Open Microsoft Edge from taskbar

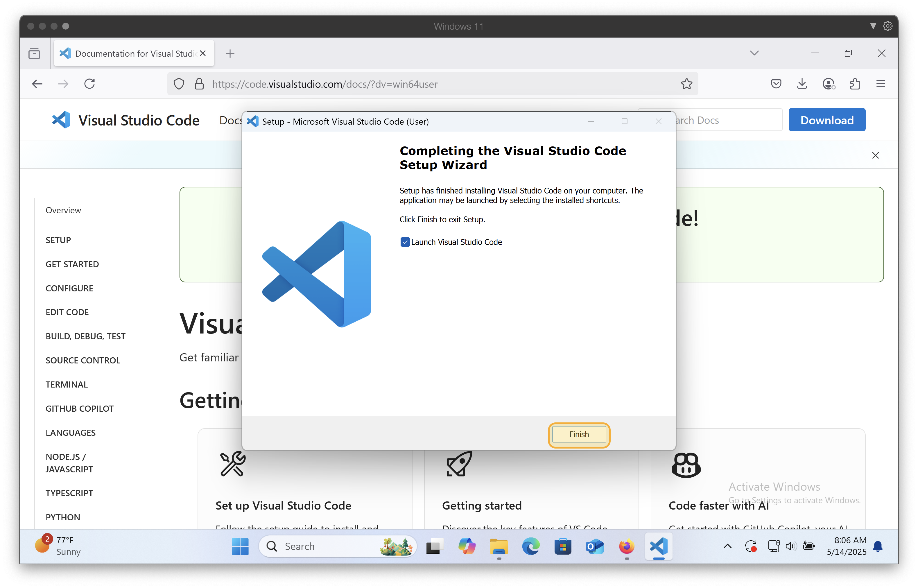[x=530, y=546]
